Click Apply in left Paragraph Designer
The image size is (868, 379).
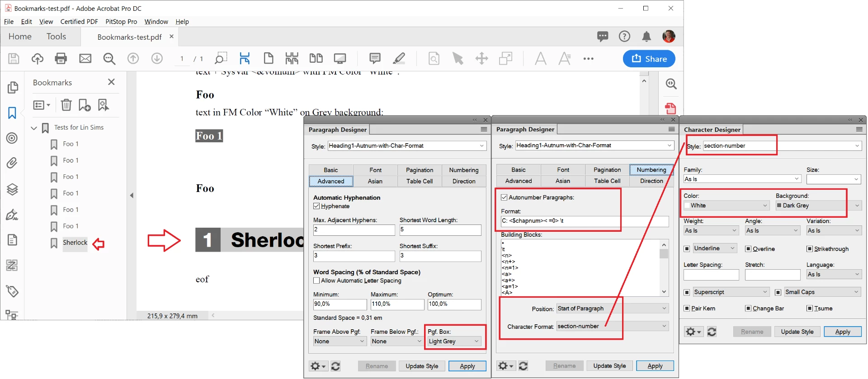467,366
